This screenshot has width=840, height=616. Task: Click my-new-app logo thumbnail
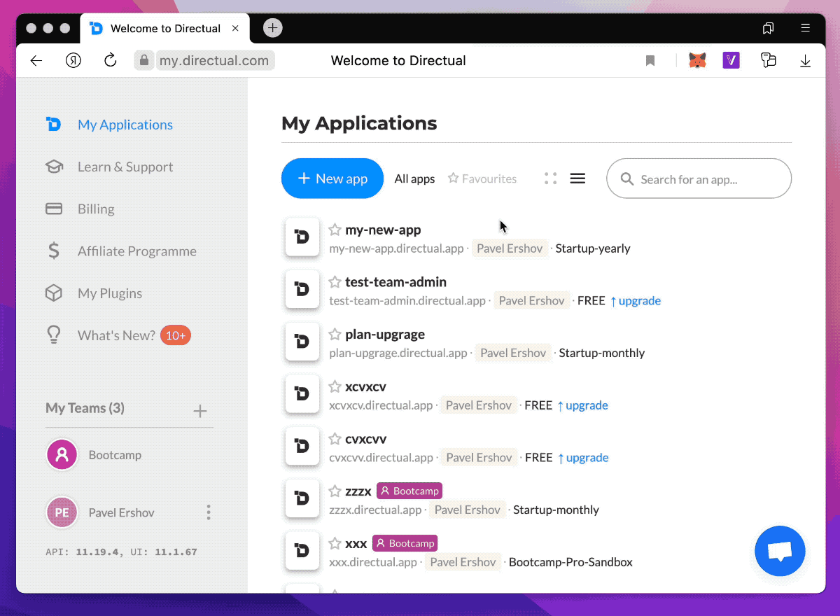pyautogui.click(x=302, y=237)
